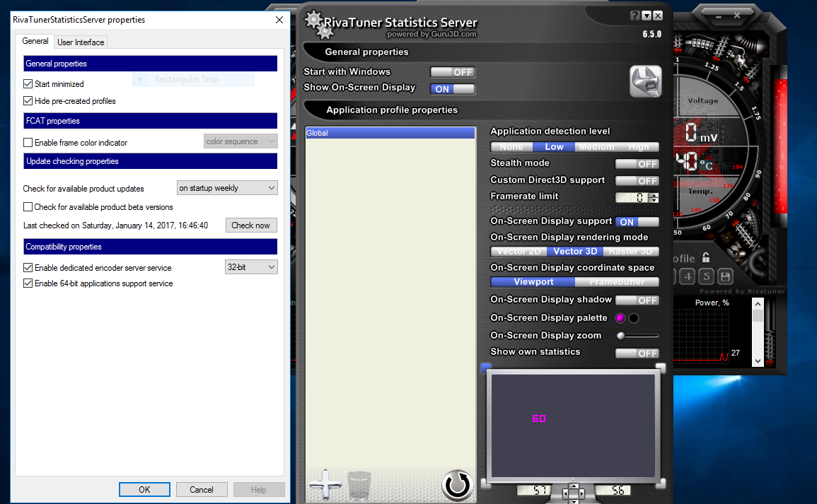The image size is (817, 504).
Task: Click the magenta 60 OSD preview text
Action: point(539,418)
